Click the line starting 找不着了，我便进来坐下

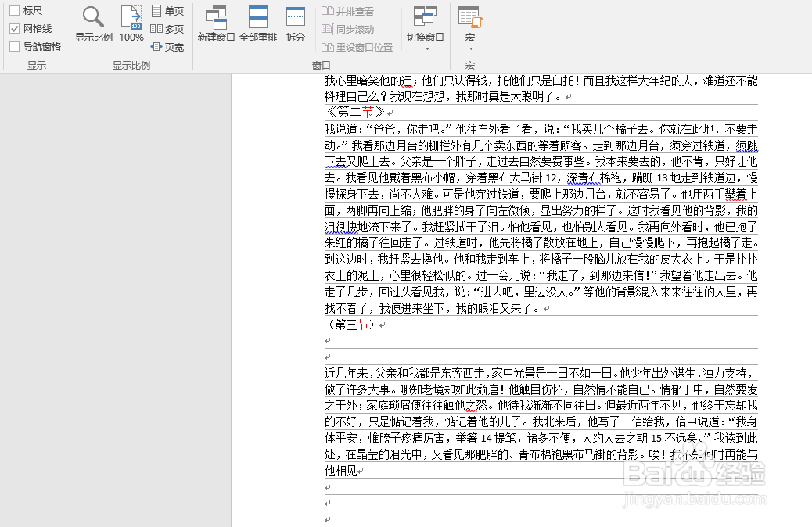[x=433, y=309]
